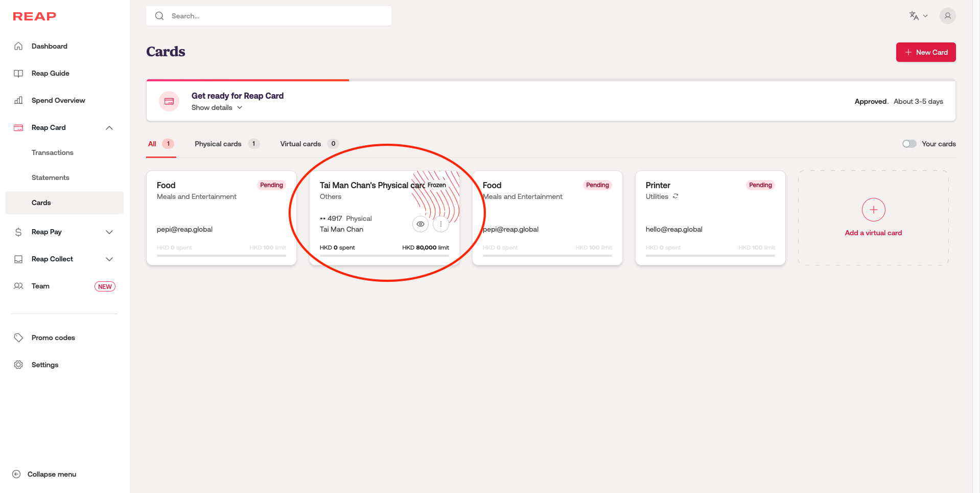Expand Show details under Get ready for Reap Card
The image size is (980, 493).
point(217,108)
